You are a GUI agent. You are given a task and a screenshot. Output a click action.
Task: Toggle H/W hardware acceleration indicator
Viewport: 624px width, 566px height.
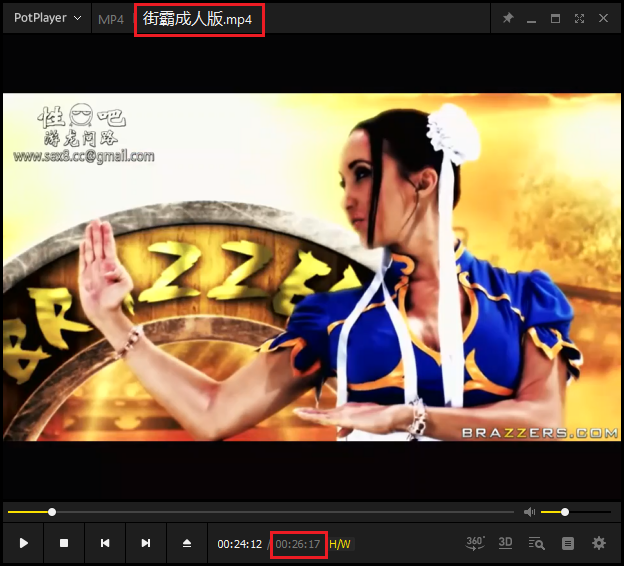pyautogui.click(x=340, y=544)
